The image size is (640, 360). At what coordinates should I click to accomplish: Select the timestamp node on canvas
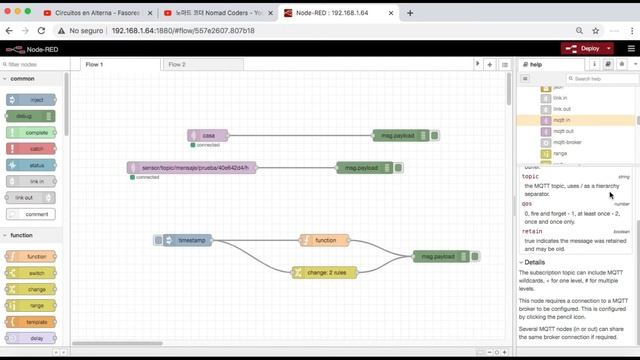(188, 240)
